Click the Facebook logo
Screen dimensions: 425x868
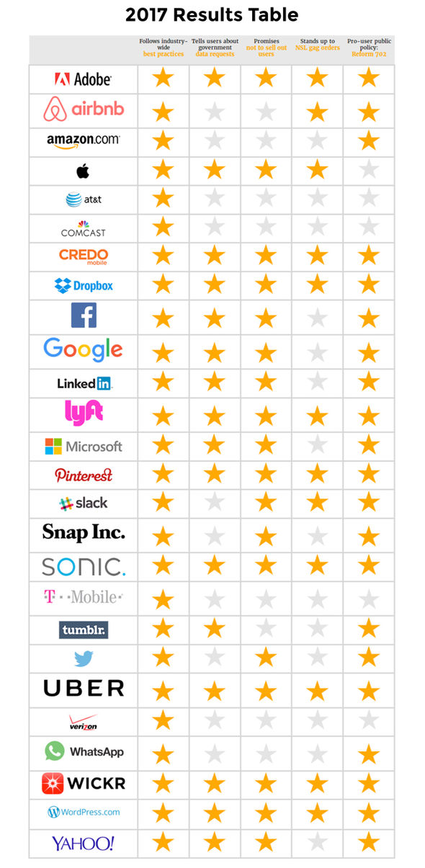coord(84,315)
